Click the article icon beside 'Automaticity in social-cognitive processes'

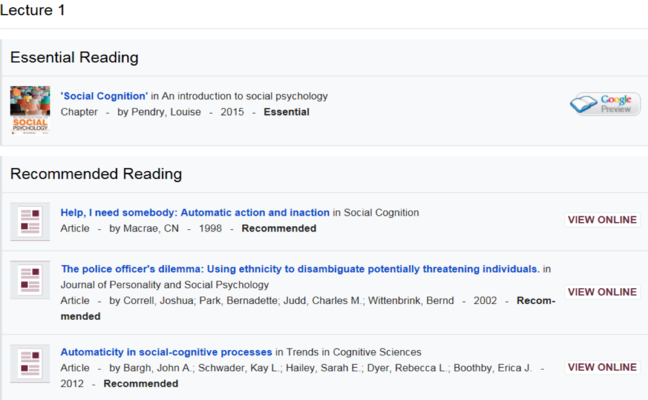click(x=30, y=362)
